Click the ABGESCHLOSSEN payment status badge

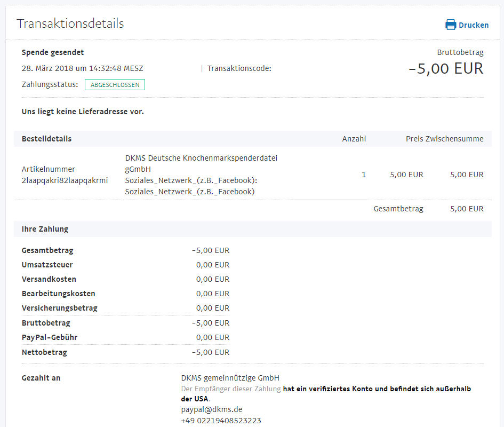(x=115, y=85)
